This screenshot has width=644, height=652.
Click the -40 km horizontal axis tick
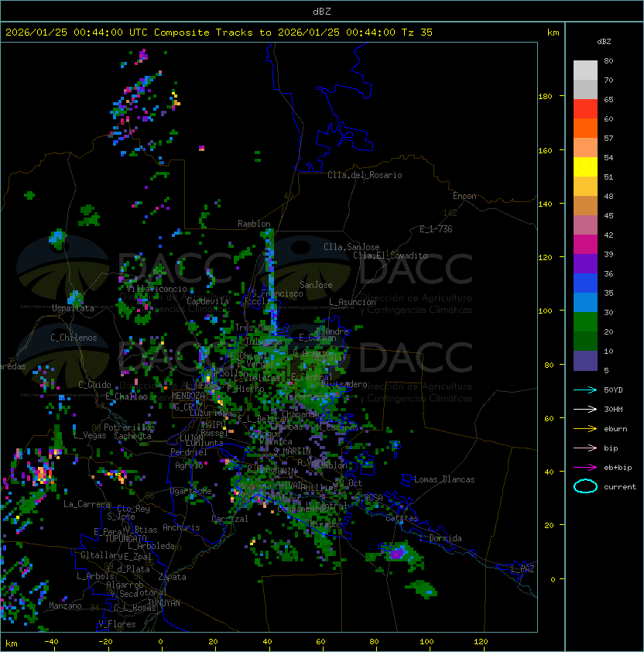pyautogui.click(x=51, y=642)
